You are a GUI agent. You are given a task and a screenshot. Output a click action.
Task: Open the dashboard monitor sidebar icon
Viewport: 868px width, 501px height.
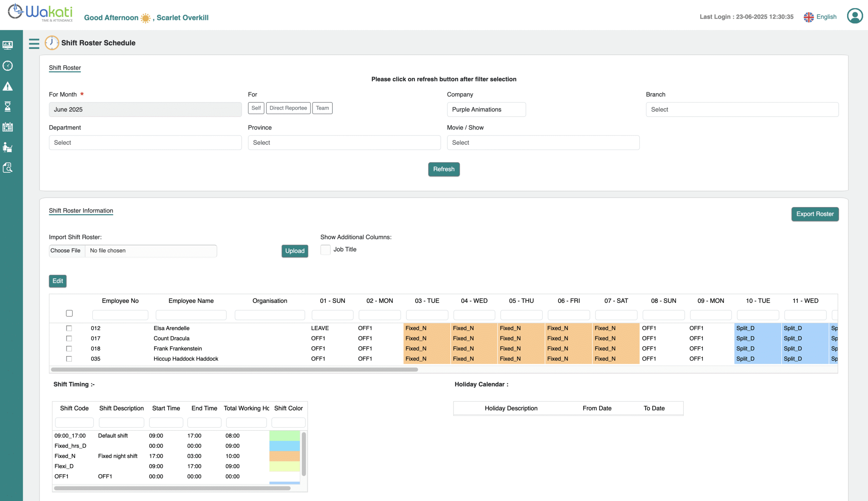pyautogui.click(x=7, y=45)
